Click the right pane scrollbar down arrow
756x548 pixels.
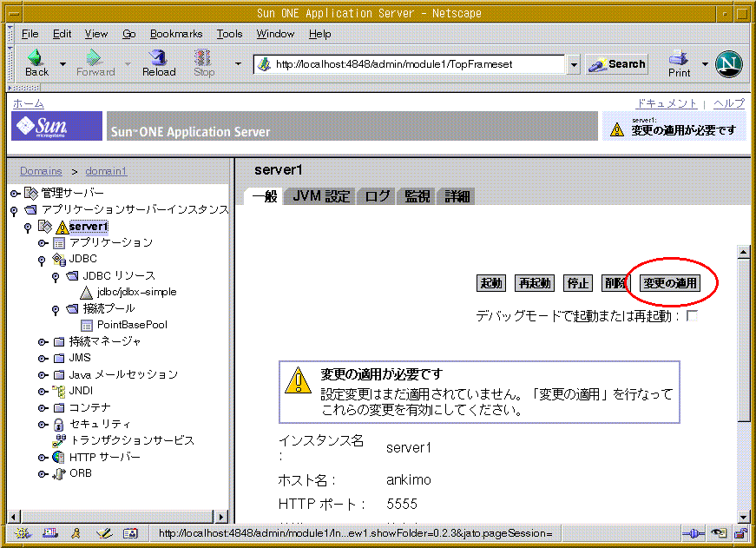(x=743, y=516)
